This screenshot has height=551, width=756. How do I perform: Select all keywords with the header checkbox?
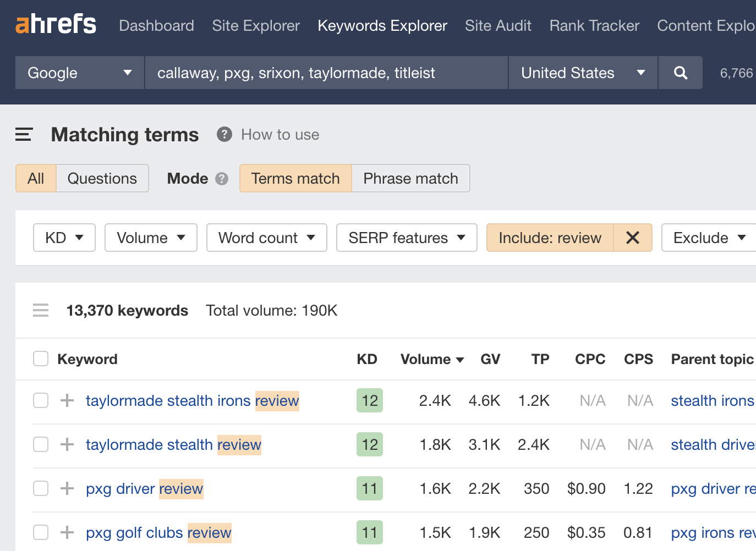pos(40,358)
